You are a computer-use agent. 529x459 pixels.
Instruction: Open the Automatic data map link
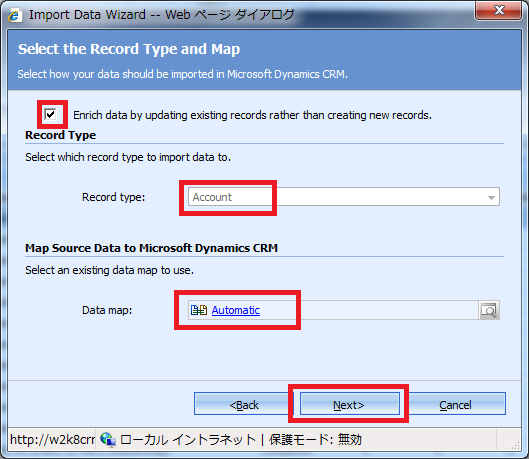235,310
